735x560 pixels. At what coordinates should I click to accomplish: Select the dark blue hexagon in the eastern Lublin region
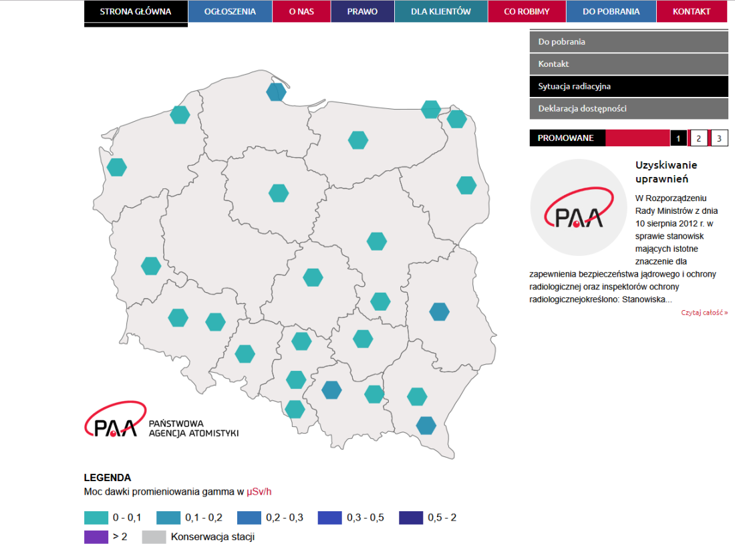(439, 311)
